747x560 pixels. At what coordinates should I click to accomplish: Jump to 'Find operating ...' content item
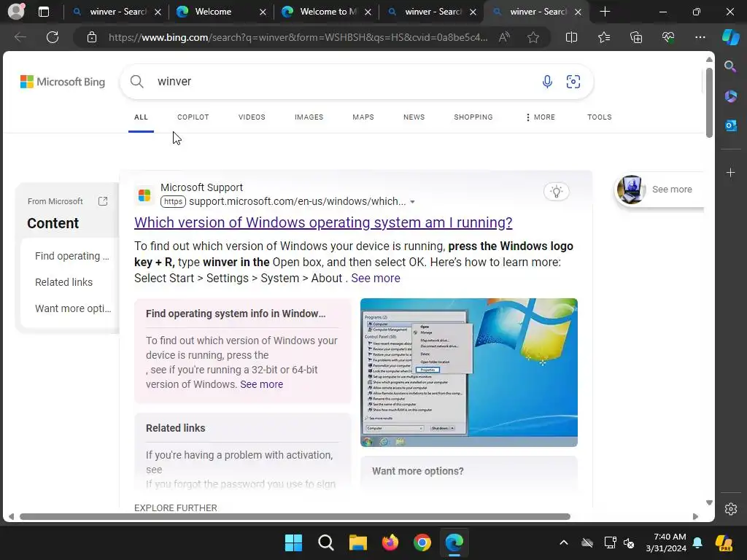click(72, 256)
